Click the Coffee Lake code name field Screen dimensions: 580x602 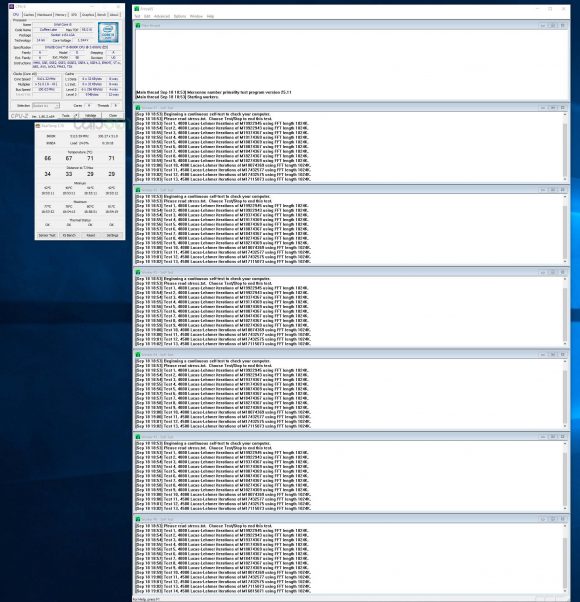click(x=48, y=30)
